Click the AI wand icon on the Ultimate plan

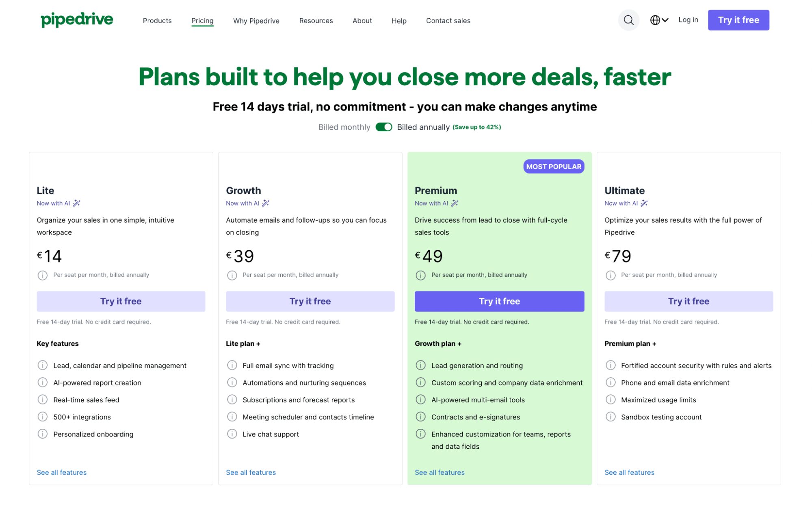(645, 203)
